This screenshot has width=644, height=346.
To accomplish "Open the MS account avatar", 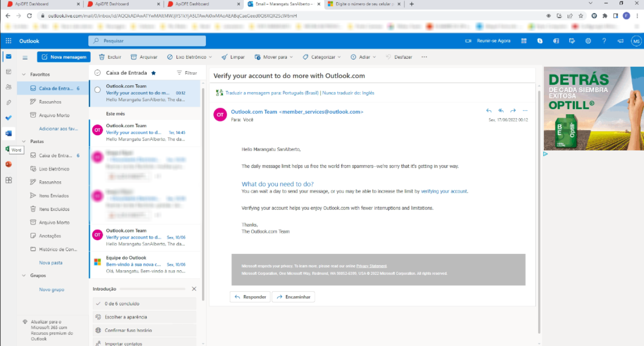I will coord(636,41).
